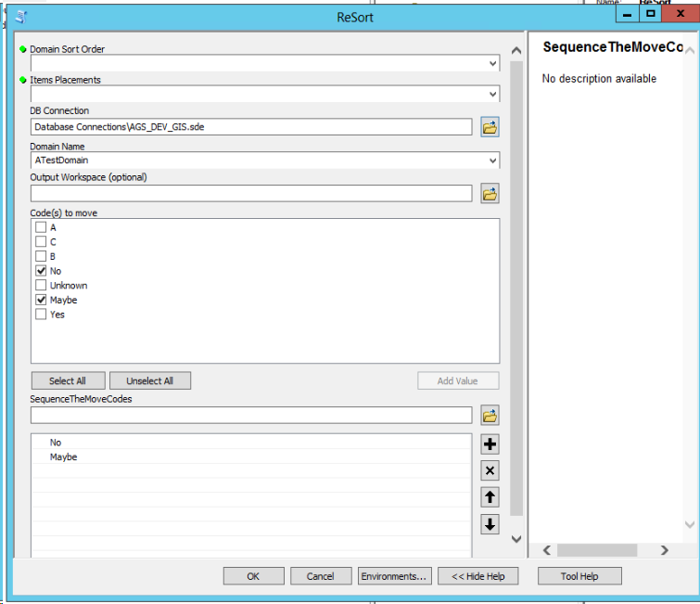Select the No row in the sequence list
Screen dimensions: 700x604
[x=251, y=443]
